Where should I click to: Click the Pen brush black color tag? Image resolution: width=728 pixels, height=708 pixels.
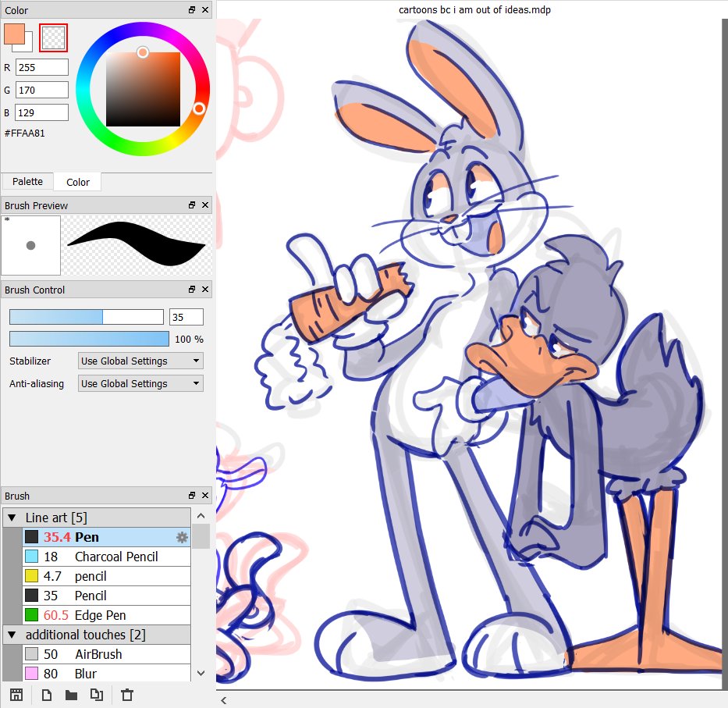pos(31,537)
